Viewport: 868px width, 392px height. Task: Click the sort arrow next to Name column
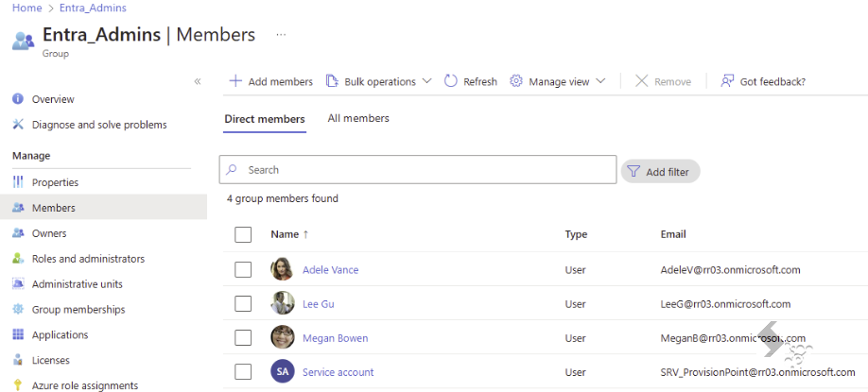point(305,234)
